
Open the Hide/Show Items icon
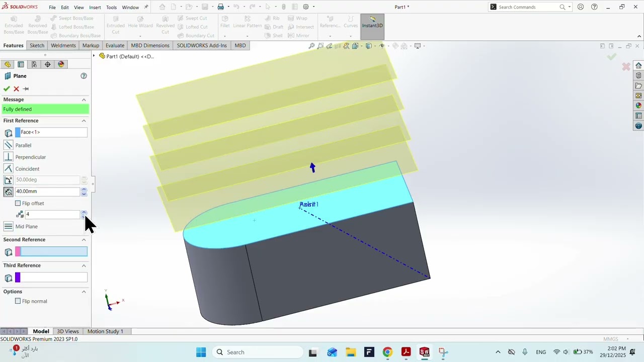[x=382, y=46]
